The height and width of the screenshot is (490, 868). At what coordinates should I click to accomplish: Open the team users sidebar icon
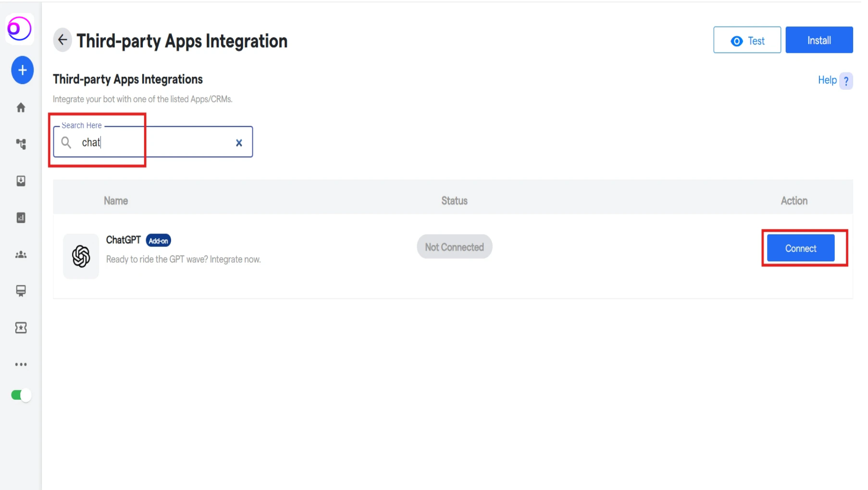tap(21, 255)
